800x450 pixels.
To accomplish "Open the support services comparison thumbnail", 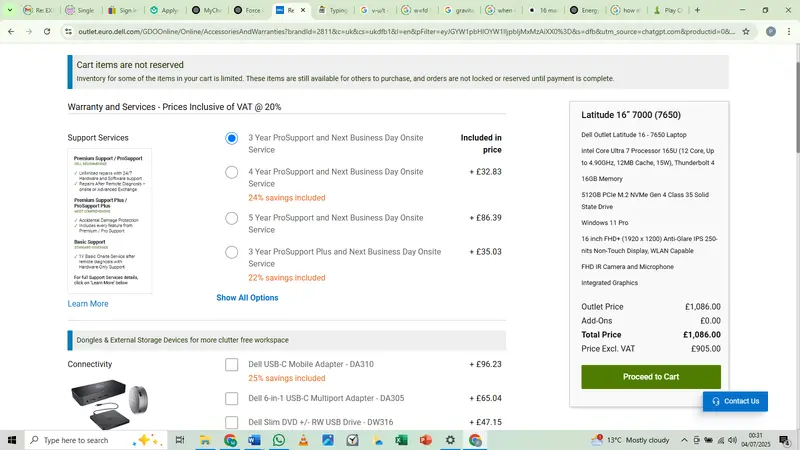I will [110, 221].
